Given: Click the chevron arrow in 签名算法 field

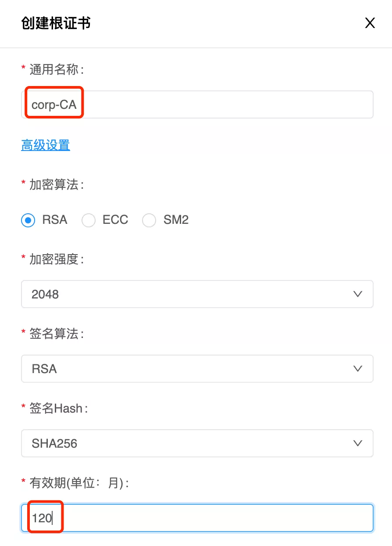Looking at the screenshot, I should point(358,369).
